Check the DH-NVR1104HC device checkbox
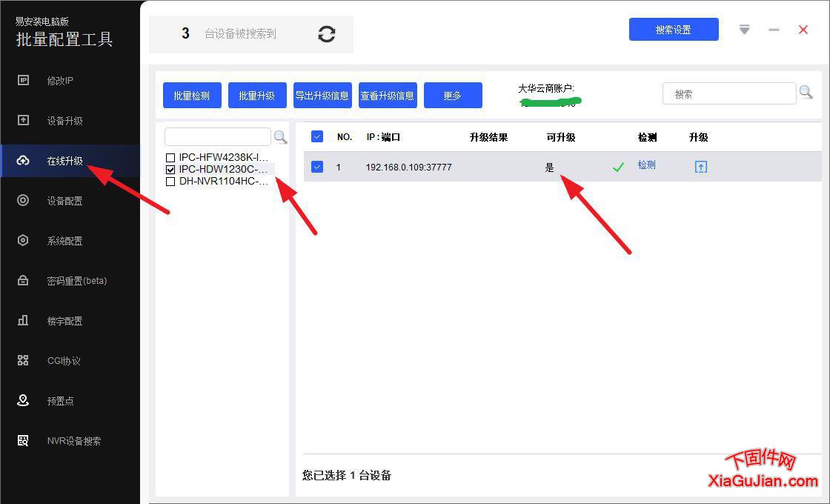This screenshot has height=504, width=830. pos(170,181)
